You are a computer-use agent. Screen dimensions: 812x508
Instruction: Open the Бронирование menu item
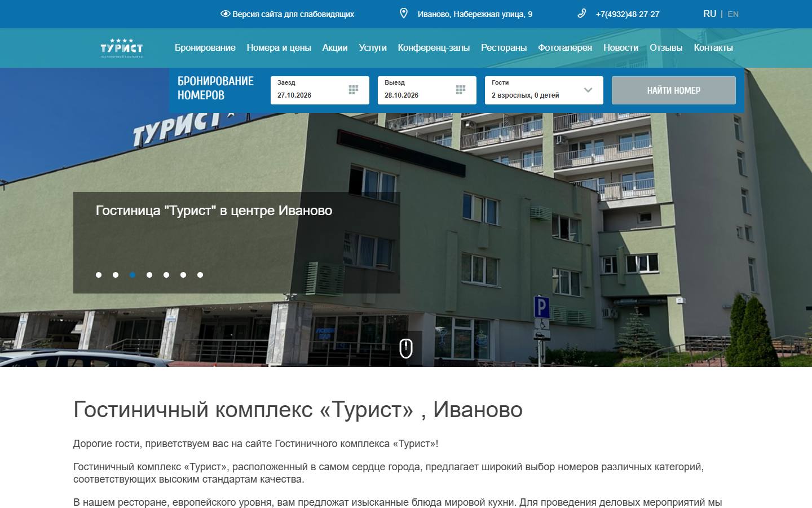pyautogui.click(x=205, y=48)
